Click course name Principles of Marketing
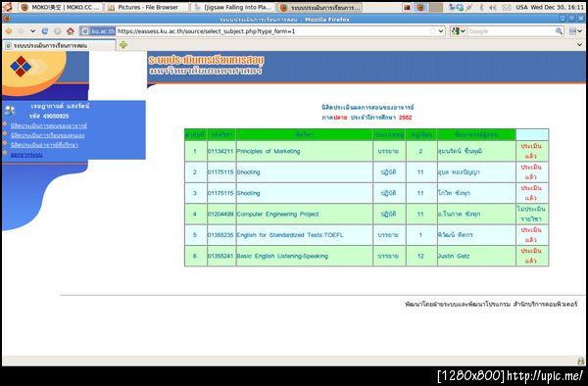Image resolution: width=588 pixels, height=386 pixels. click(269, 151)
